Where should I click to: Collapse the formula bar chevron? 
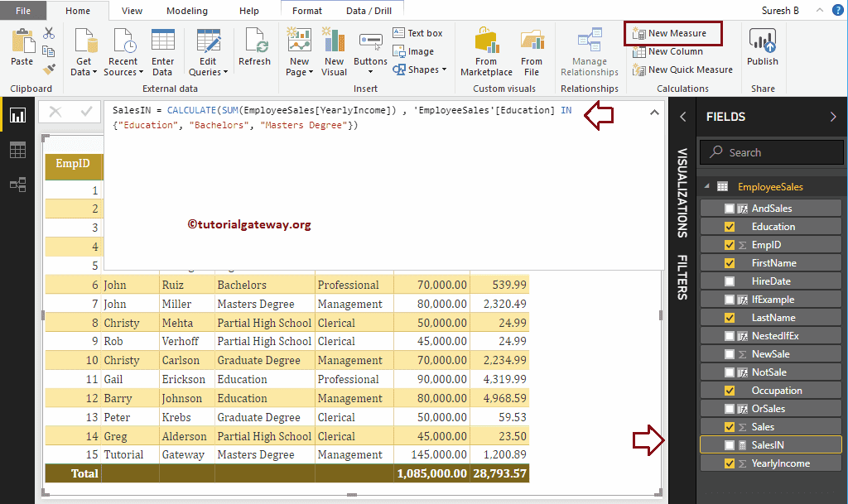click(654, 112)
